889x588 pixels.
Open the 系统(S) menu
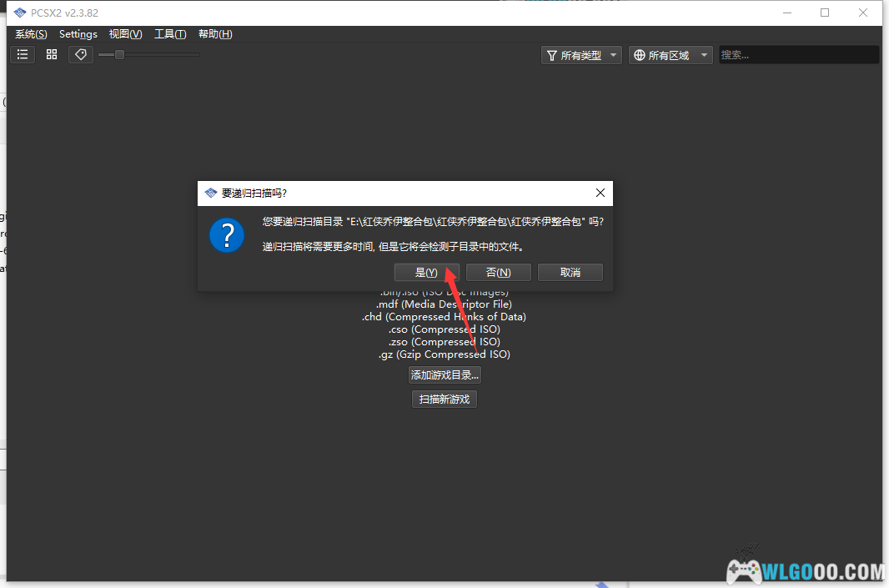pyautogui.click(x=31, y=34)
